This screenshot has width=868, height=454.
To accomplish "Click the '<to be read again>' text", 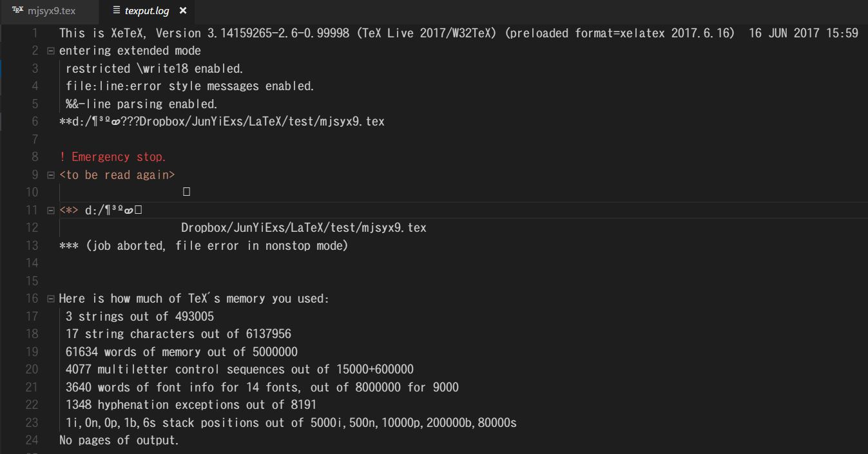I will [118, 175].
